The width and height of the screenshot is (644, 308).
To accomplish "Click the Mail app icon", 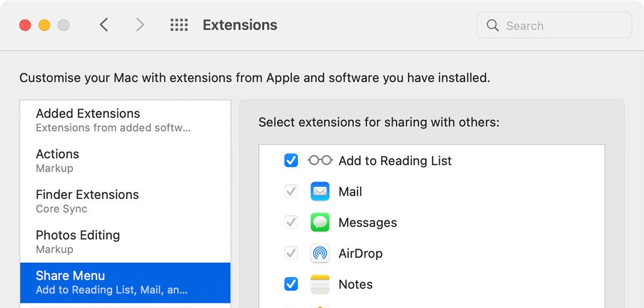I will (x=320, y=191).
